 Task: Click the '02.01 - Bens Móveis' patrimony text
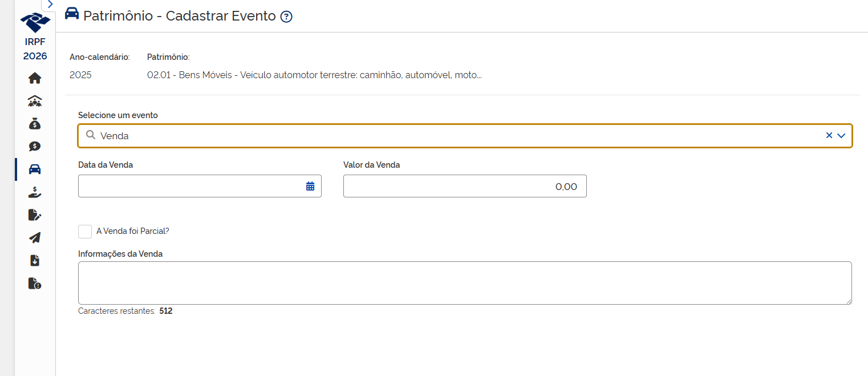click(x=314, y=75)
